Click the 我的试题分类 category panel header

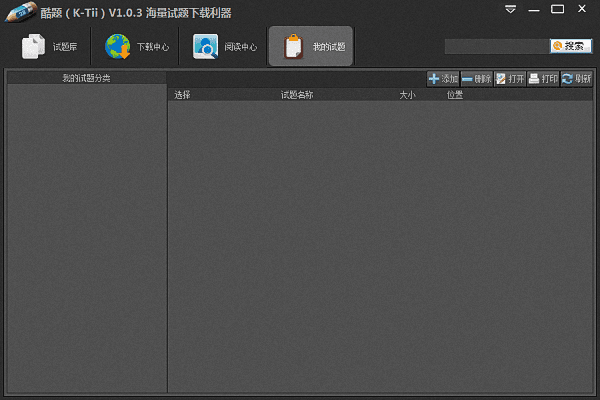86,78
